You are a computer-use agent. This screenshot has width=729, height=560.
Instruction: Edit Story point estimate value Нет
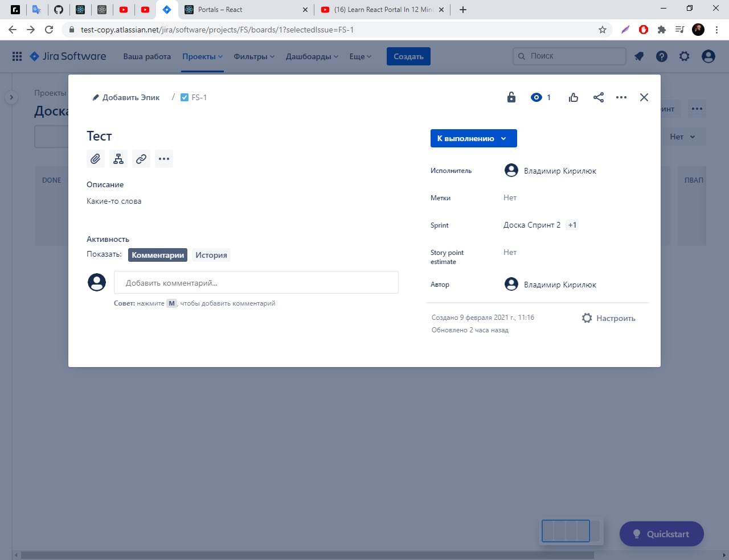[510, 252]
